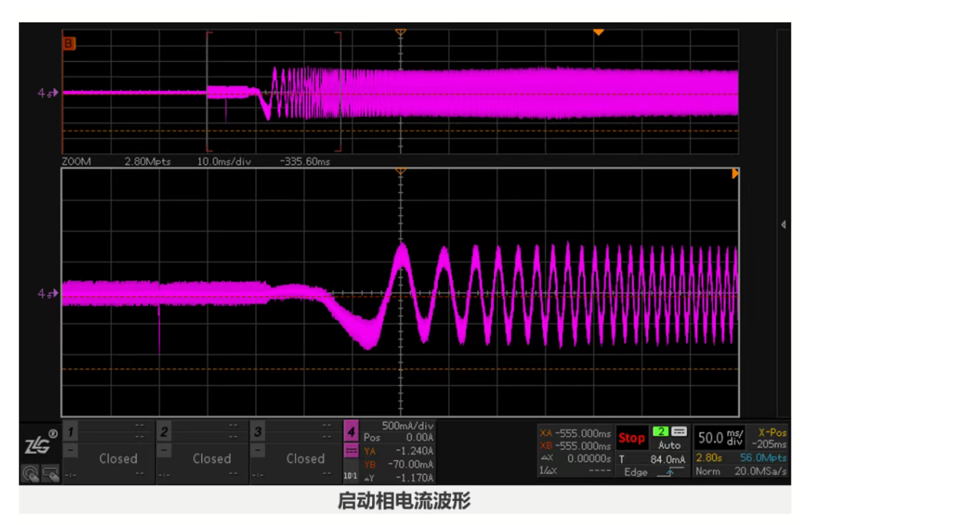Click the channel 3 Closed label

coord(305,459)
